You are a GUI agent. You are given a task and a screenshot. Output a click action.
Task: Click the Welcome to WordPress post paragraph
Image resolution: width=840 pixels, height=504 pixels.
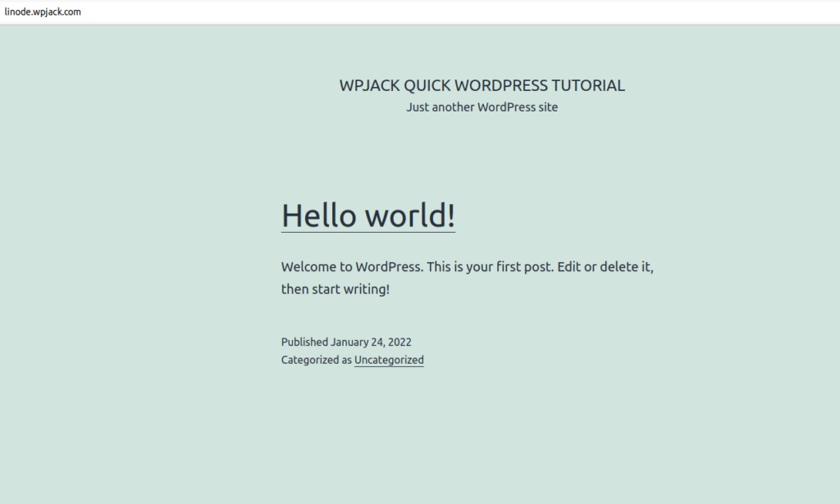click(467, 278)
